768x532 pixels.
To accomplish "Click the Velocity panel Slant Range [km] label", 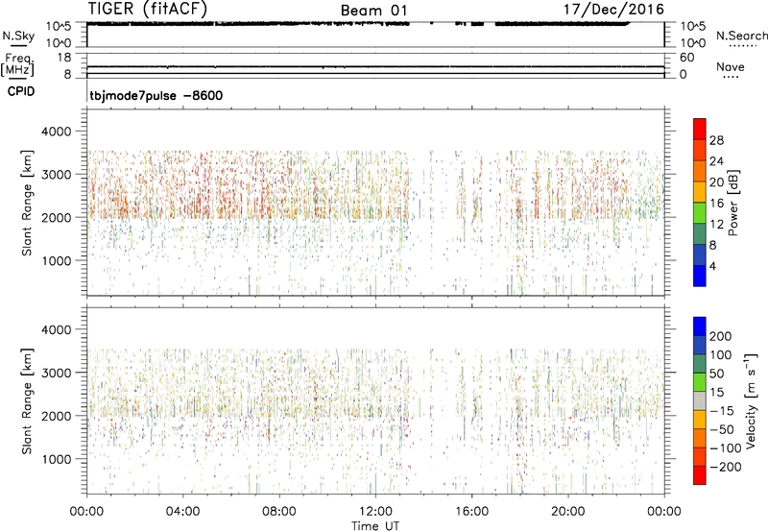I will [x=28, y=400].
